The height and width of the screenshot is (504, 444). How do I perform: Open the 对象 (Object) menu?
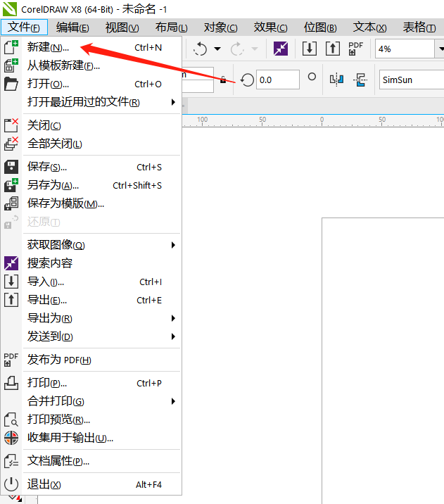coord(221,27)
